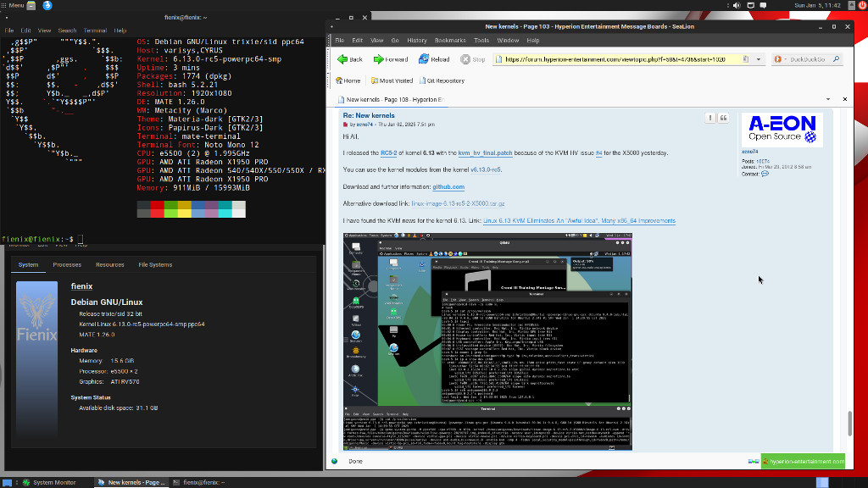Screen dimensions: 868x488
Task: Launch the web browser icon in top panel
Action: [x=47, y=6]
